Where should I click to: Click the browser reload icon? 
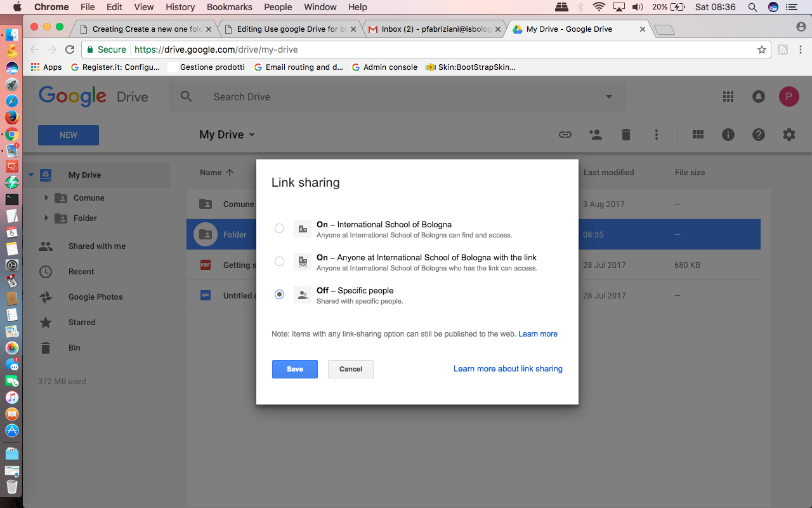[x=70, y=50]
